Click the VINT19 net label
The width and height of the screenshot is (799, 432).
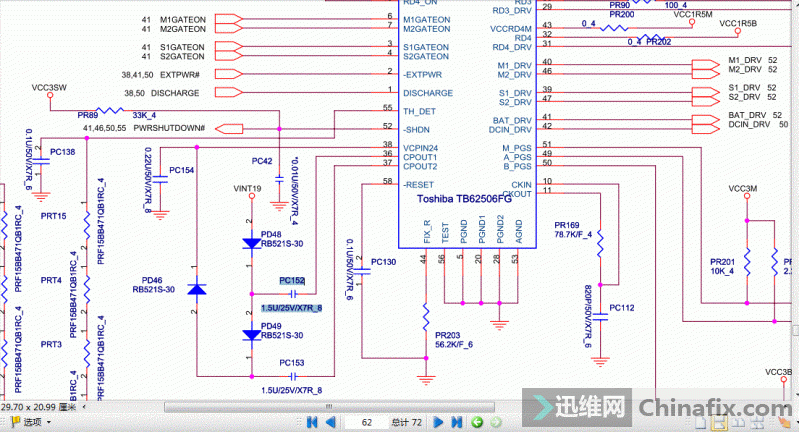247,188
